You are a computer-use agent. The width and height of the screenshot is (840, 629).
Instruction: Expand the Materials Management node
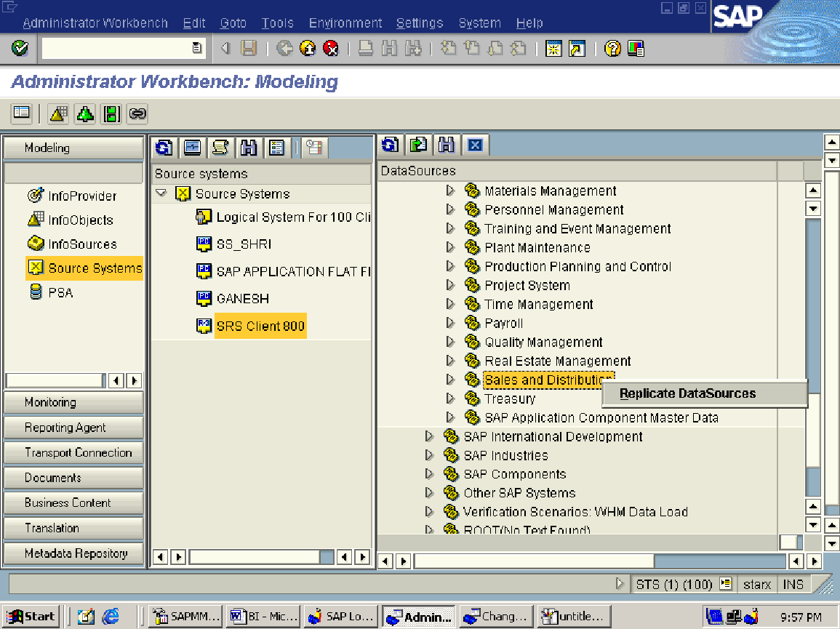[x=450, y=191]
